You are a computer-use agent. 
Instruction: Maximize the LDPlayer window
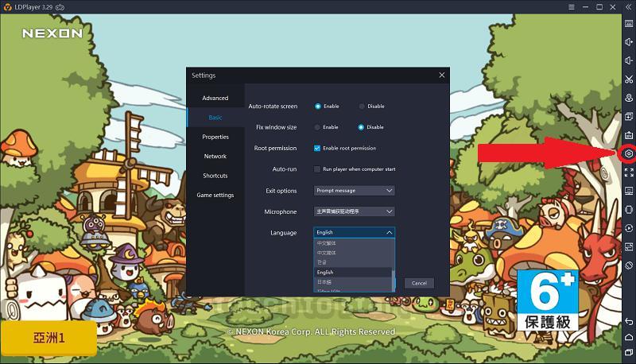599,7
